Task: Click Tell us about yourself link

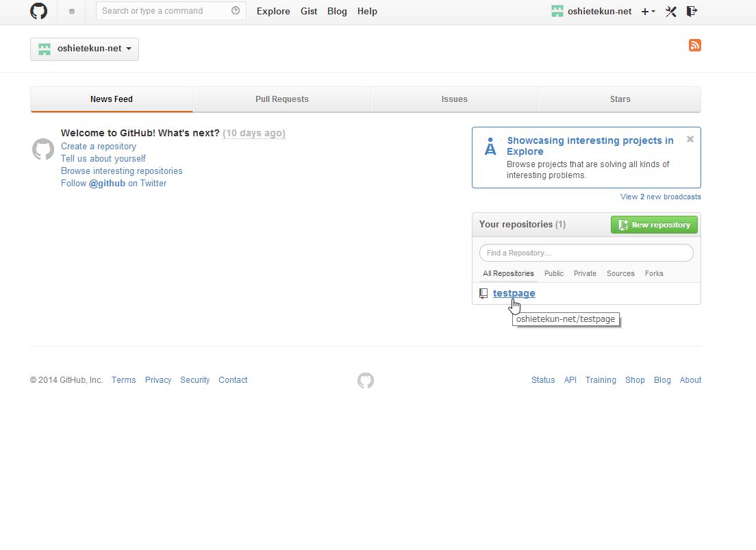Action: pyautogui.click(x=103, y=159)
